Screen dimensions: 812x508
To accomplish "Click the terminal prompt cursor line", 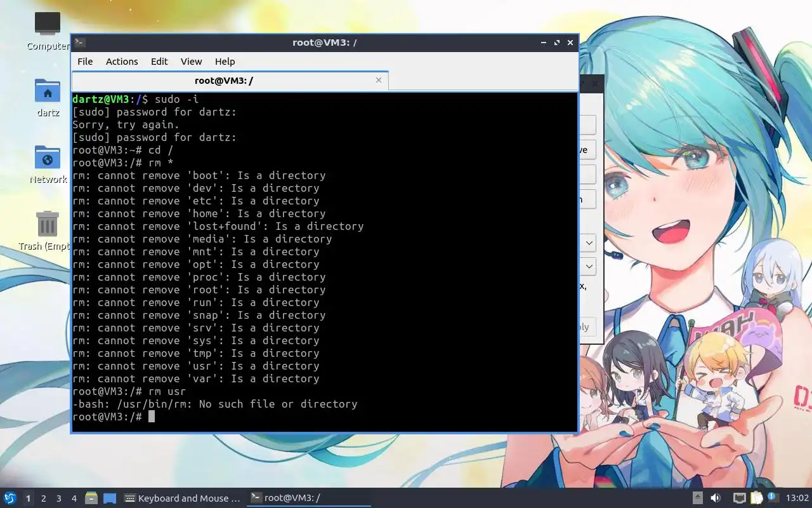I will (x=114, y=417).
